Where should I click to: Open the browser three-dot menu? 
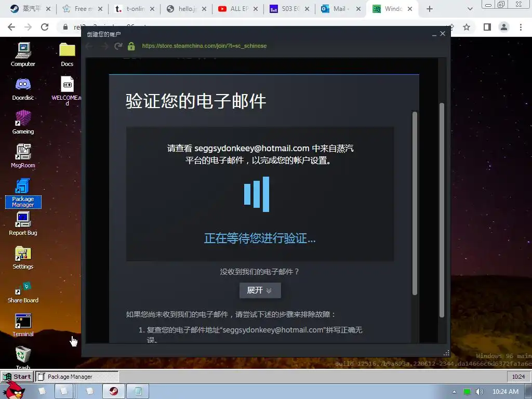pyautogui.click(x=521, y=27)
